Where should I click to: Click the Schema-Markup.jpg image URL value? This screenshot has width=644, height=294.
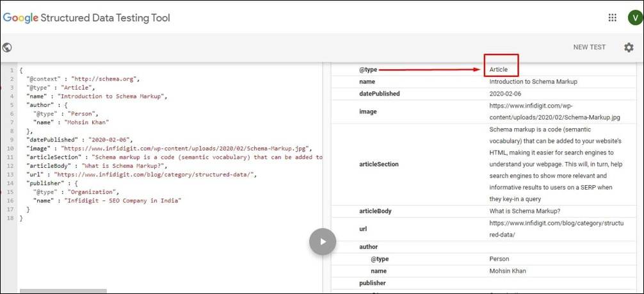click(554, 111)
